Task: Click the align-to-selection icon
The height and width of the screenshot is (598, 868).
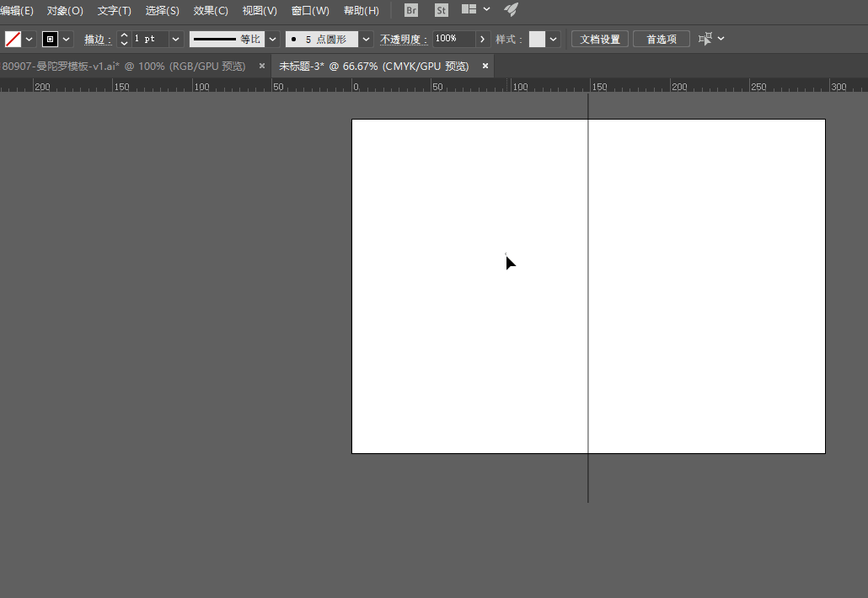Action: click(x=705, y=39)
